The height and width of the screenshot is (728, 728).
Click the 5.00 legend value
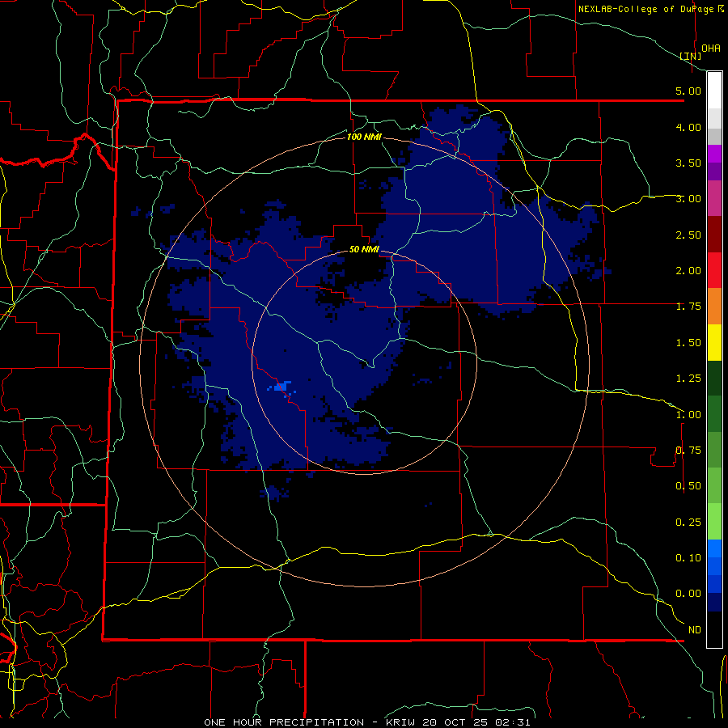click(688, 91)
